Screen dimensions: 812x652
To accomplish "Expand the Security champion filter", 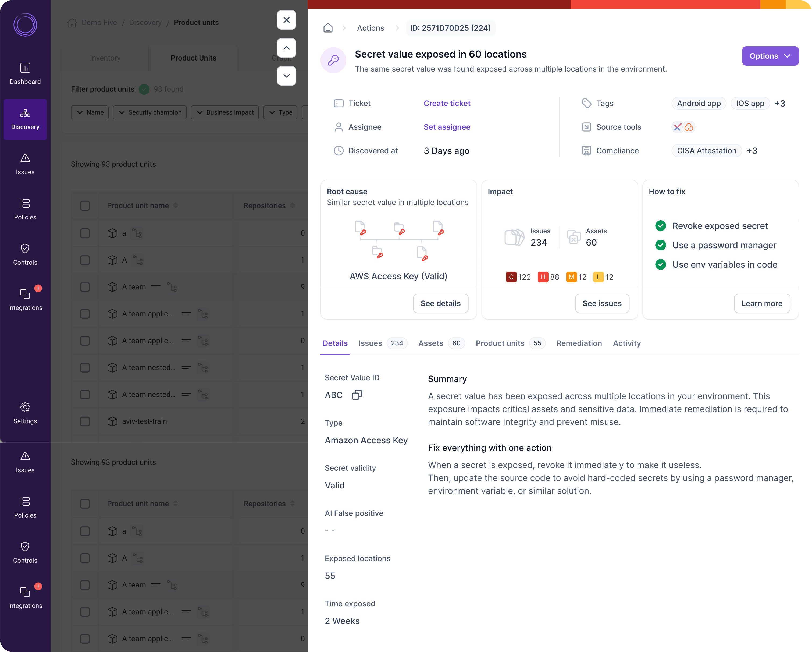I will pyautogui.click(x=149, y=112).
